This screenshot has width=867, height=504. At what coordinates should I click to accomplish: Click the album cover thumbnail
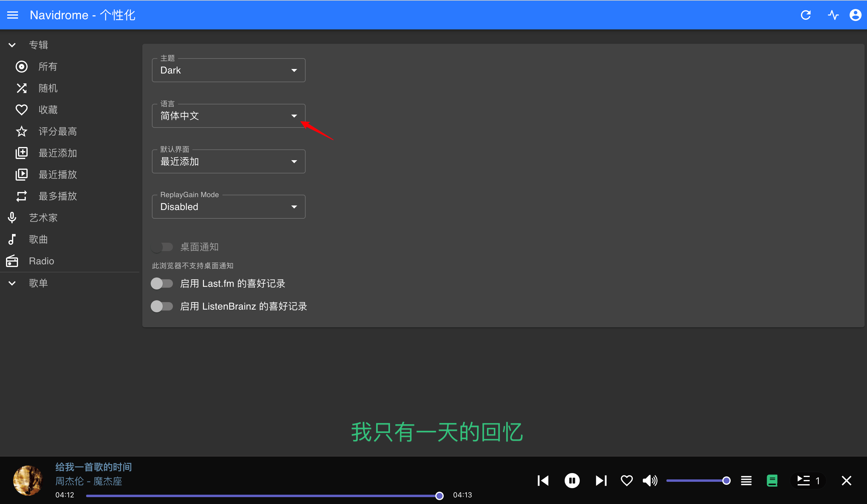click(28, 480)
